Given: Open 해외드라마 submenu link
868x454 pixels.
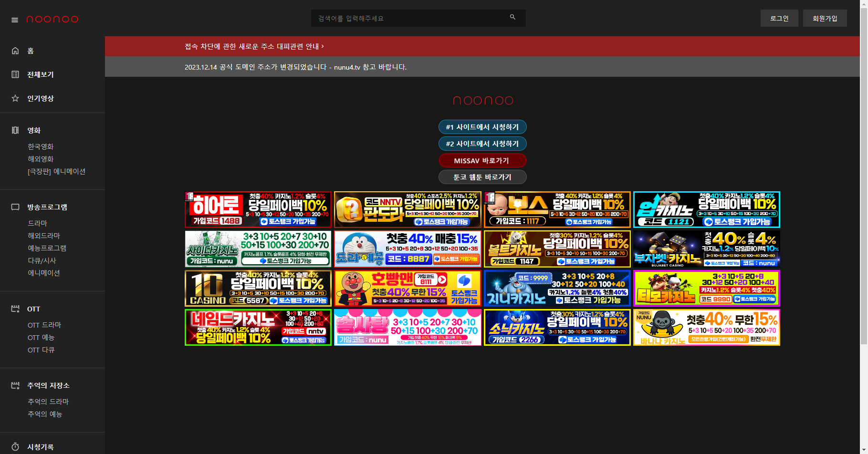Looking at the screenshot, I should pyautogui.click(x=44, y=236).
